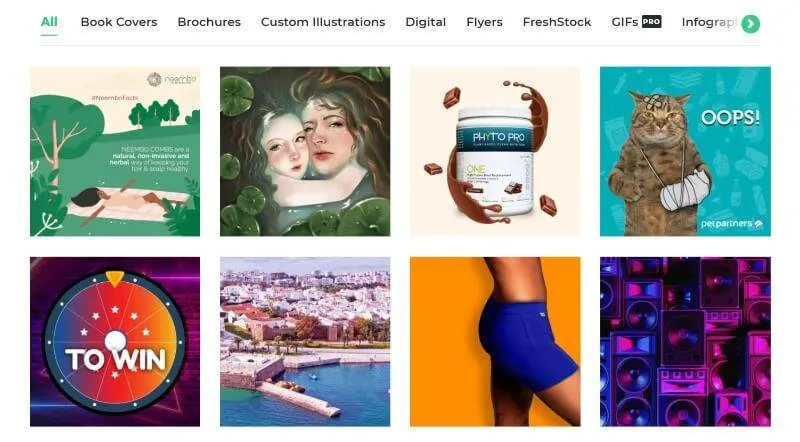Switch to the Brochures tab
800x442 pixels.
pos(209,22)
